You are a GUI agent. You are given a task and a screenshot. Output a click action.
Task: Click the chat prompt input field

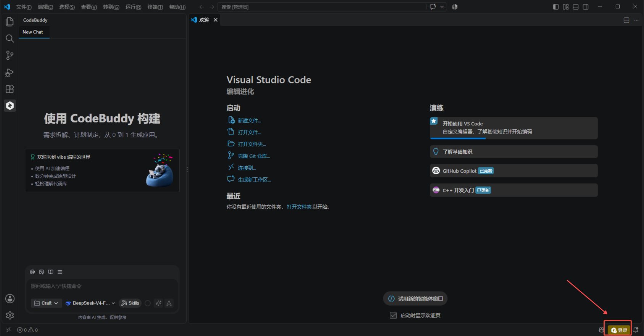coord(102,286)
